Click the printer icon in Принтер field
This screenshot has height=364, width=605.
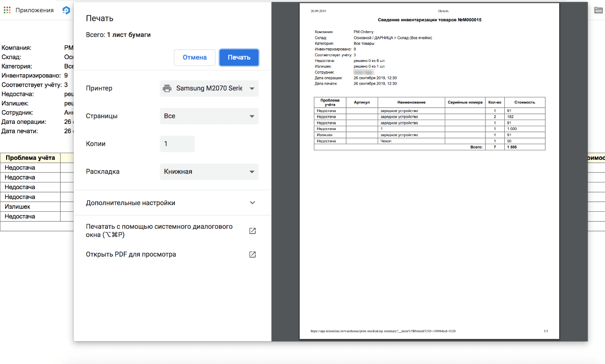tap(167, 88)
